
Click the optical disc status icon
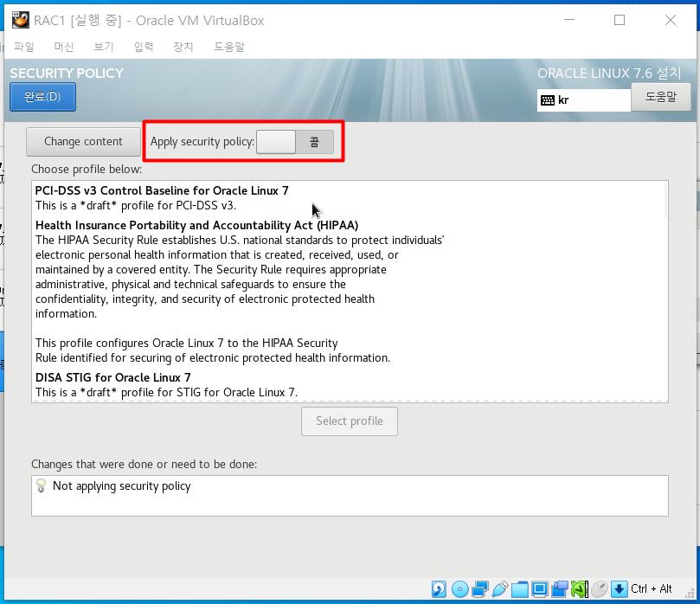459,588
